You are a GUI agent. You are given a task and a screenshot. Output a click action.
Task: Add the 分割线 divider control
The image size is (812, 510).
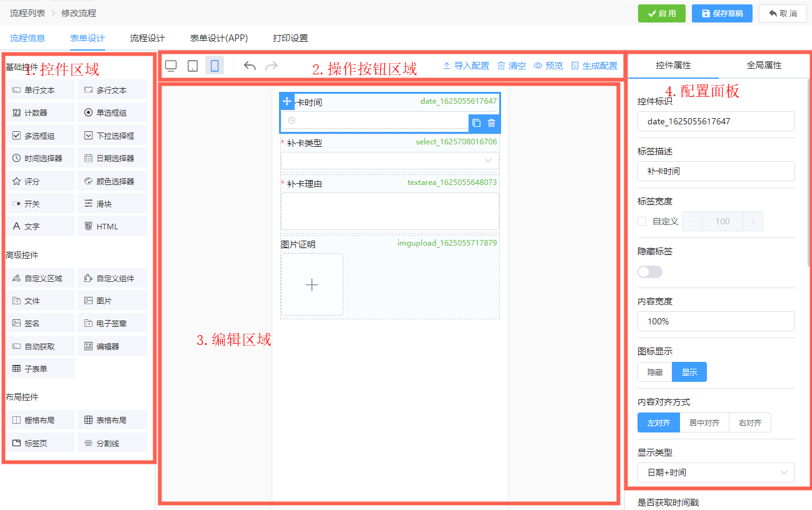(x=112, y=443)
